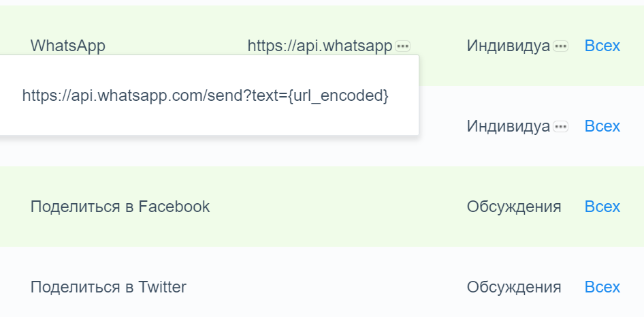This screenshot has height=317, width=644.
Task: Click Всех in Поделиться в Twitter row
Action: point(602,287)
